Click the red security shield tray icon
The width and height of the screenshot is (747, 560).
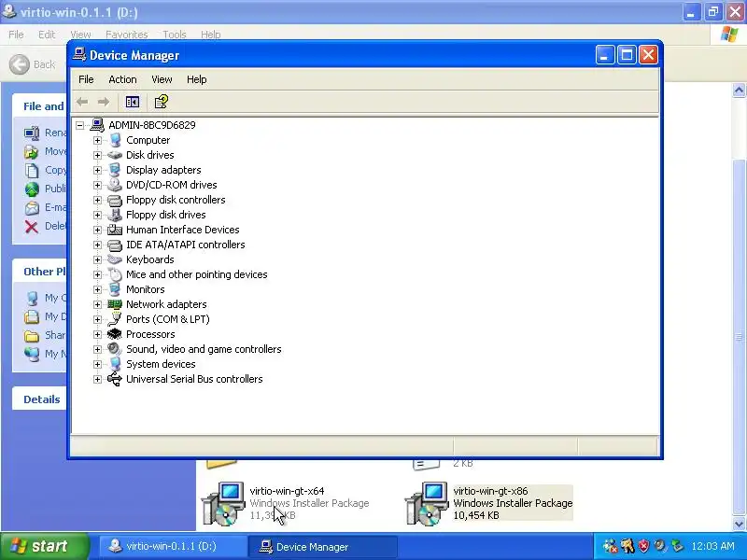(x=643, y=546)
